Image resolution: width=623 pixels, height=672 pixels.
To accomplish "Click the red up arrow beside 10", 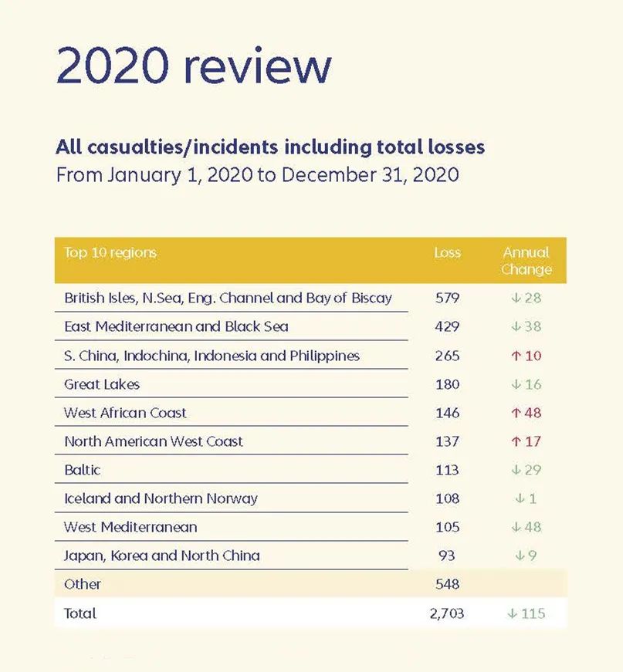I will coord(516,356).
